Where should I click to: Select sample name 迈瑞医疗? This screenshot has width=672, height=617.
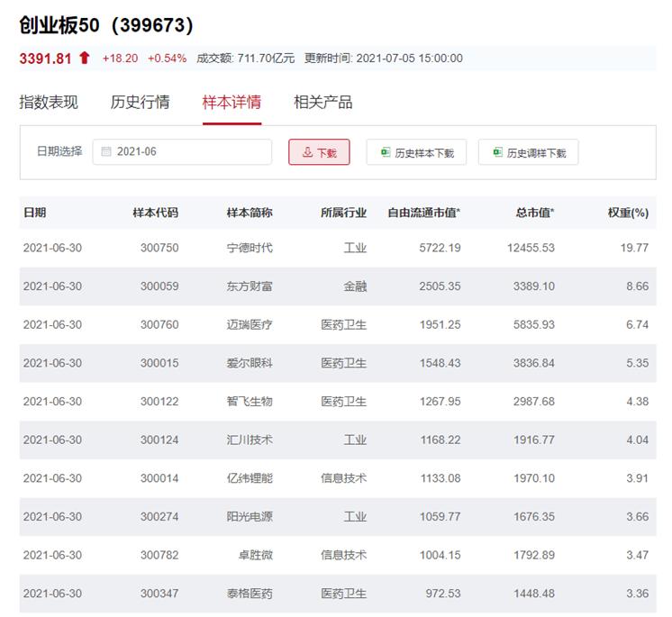pyautogui.click(x=250, y=324)
